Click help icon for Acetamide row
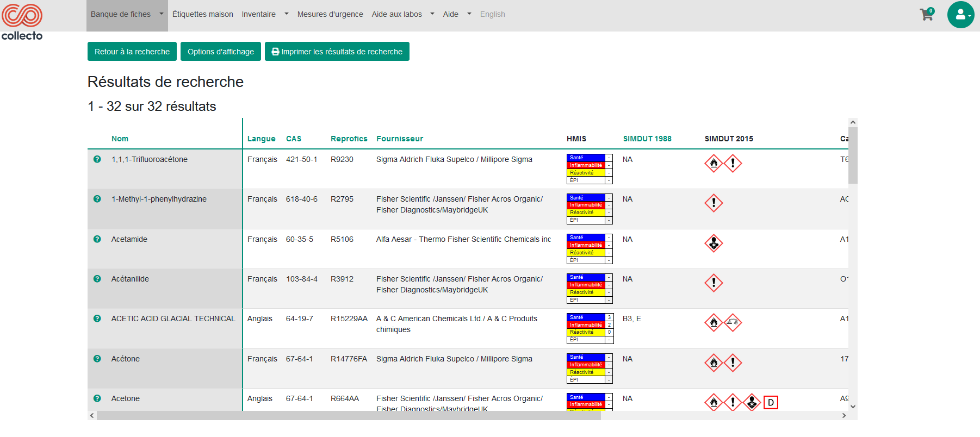Image resolution: width=980 pixels, height=437 pixels. [x=97, y=239]
